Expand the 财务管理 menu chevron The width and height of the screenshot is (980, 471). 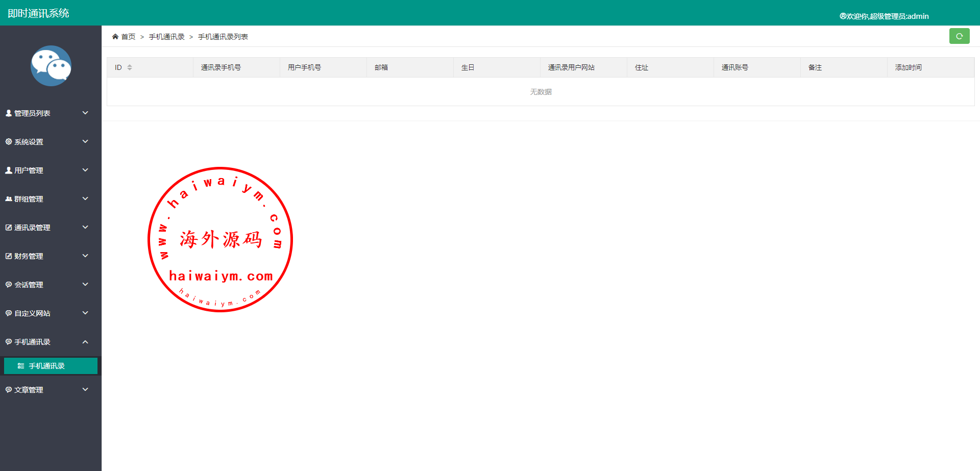85,256
